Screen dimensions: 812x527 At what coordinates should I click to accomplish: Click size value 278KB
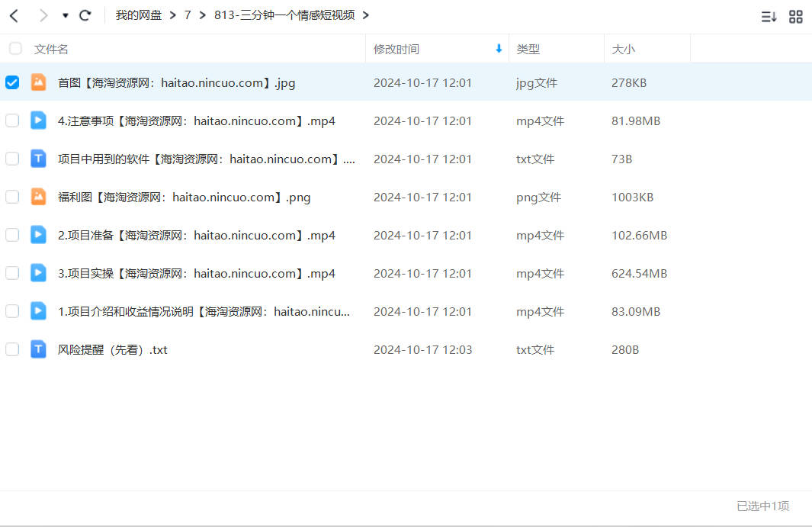pyautogui.click(x=629, y=83)
